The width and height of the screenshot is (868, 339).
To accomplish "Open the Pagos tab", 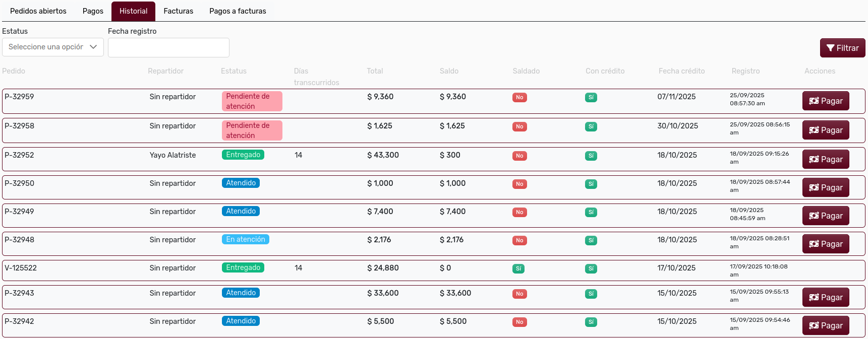I will tap(93, 11).
